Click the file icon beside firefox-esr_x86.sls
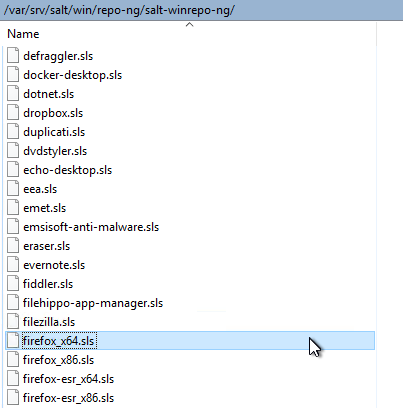The image size is (403, 408). coord(13,397)
